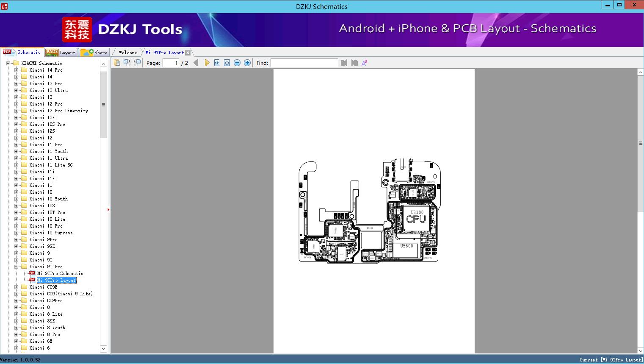Screen dimensions: 644x364
Task: Select the Xiaomi 6X tree item
Action: [41, 341]
